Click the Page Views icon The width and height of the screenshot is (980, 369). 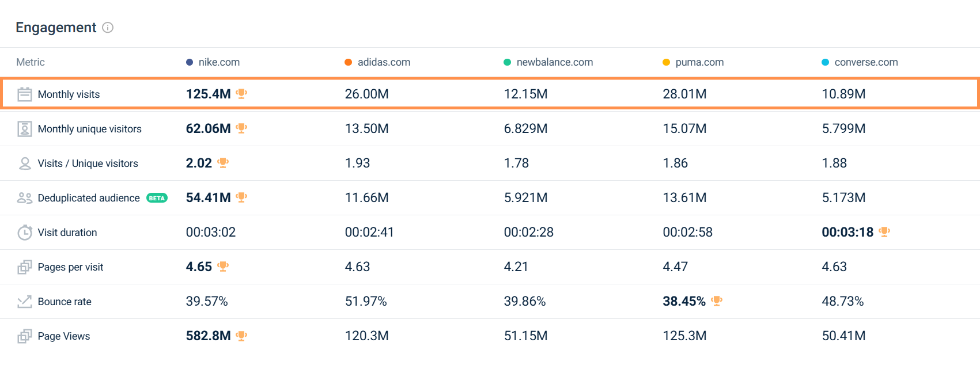point(25,336)
